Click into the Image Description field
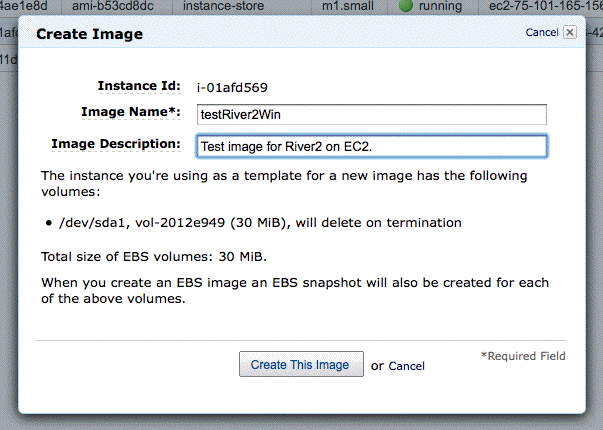The height and width of the screenshot is (430, 603). click(x=372, y=146)
